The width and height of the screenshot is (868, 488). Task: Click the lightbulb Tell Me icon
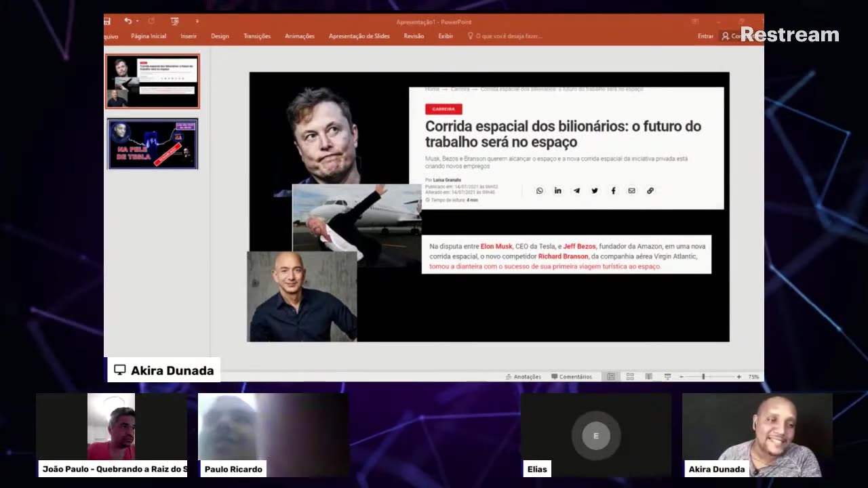click(x=471, y=36)
